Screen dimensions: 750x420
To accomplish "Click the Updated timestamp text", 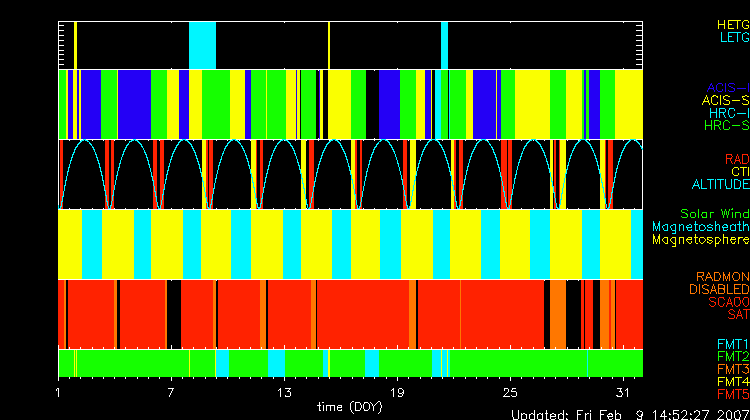I will point(629,414).
